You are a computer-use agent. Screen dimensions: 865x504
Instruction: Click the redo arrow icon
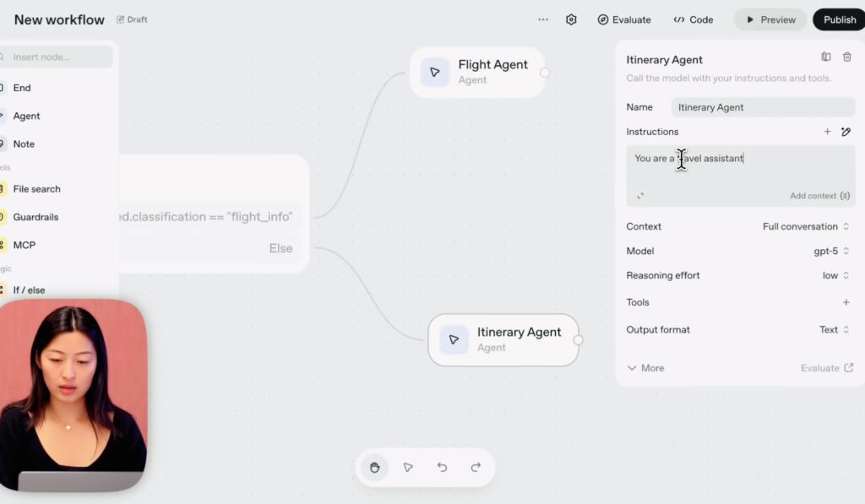476,467
